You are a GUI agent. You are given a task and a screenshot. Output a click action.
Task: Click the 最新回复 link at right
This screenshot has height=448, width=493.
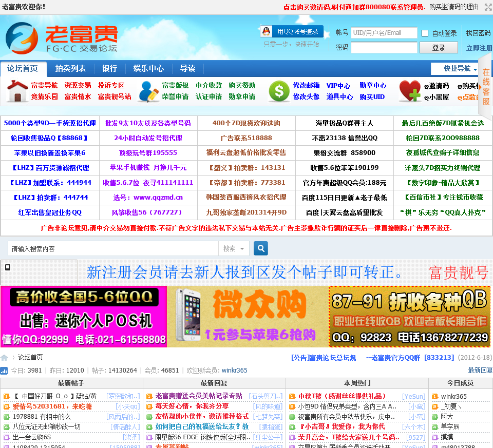[x=480, y=370]
